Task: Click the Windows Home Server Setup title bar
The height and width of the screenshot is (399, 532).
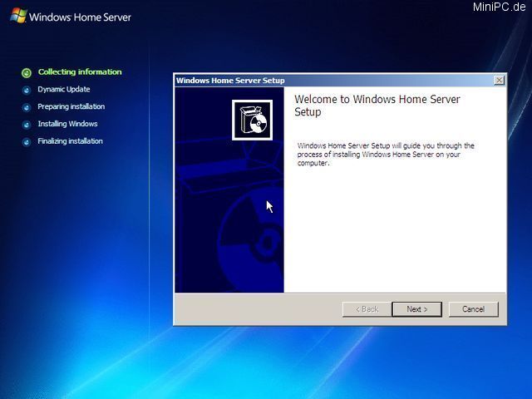Action: coord(332,81)
